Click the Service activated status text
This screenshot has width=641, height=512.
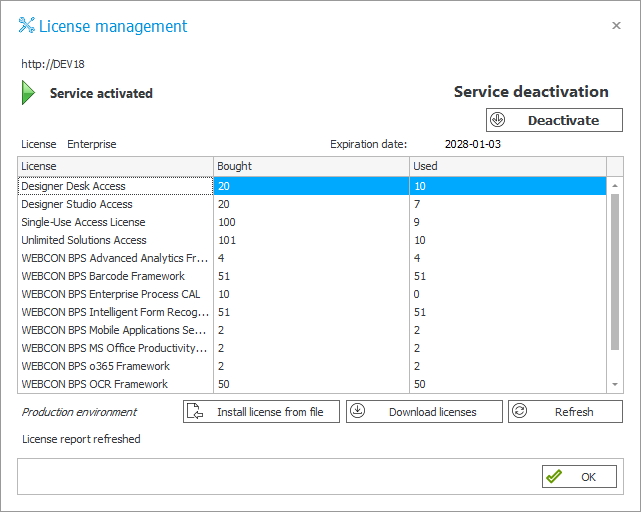pyautogui.click(x=101, y=93)
